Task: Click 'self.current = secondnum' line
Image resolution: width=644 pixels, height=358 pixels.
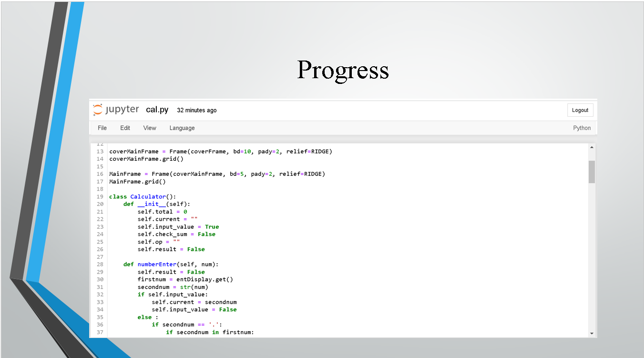Action: tap(194, 302)
